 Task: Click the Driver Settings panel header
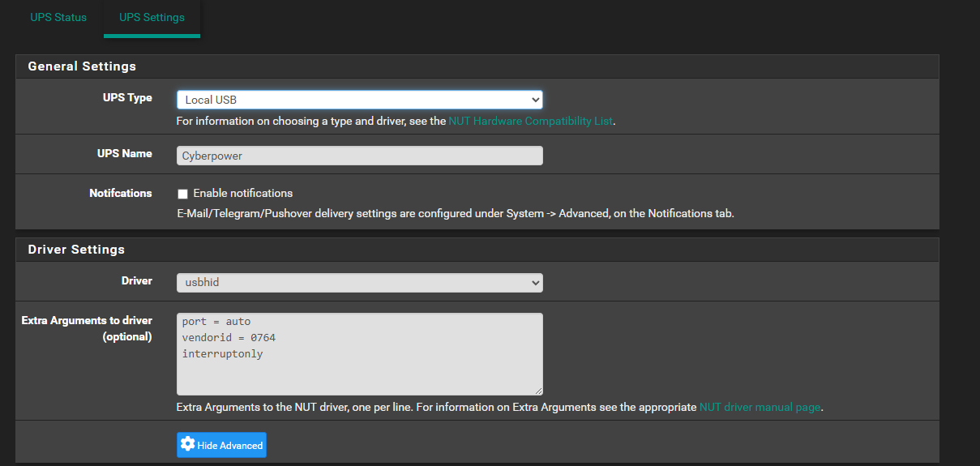click(76, 250)
